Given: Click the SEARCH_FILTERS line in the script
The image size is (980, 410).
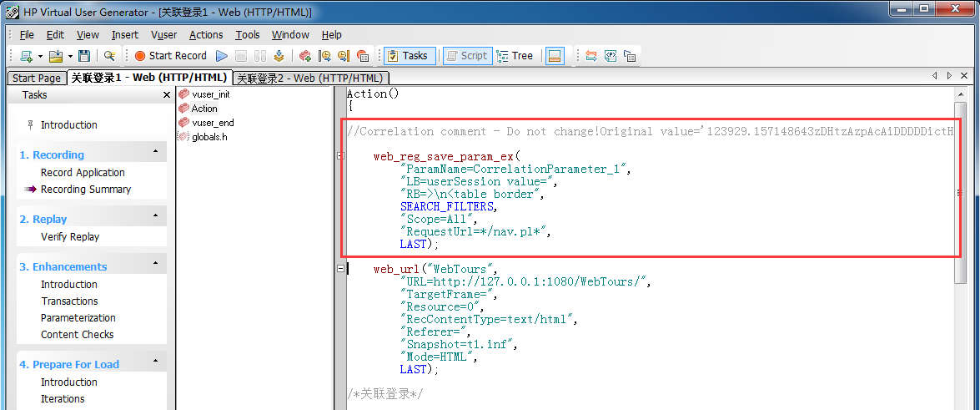Looking at the screenshot, I should pyautogui.click(x=450, y=206).
